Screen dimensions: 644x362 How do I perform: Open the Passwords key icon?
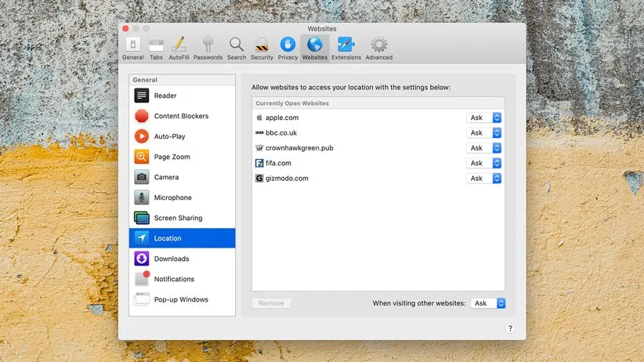(208, 47)
